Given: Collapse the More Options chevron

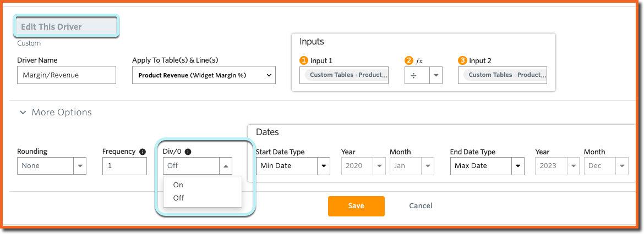Looking at the screenshot, I should [23, 112].
